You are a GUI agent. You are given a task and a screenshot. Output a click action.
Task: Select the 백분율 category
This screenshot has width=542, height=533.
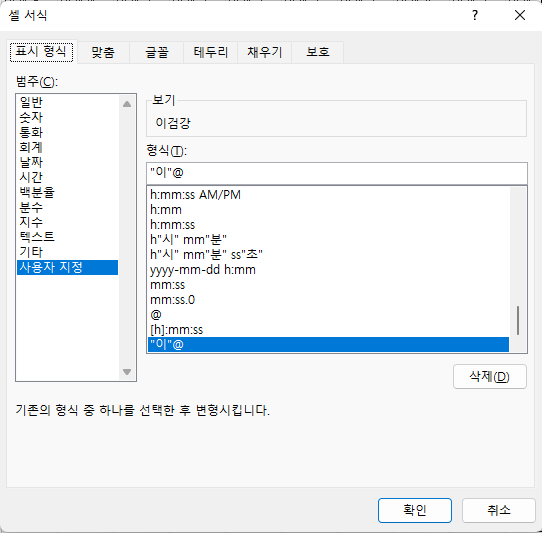tap(67, 192)
